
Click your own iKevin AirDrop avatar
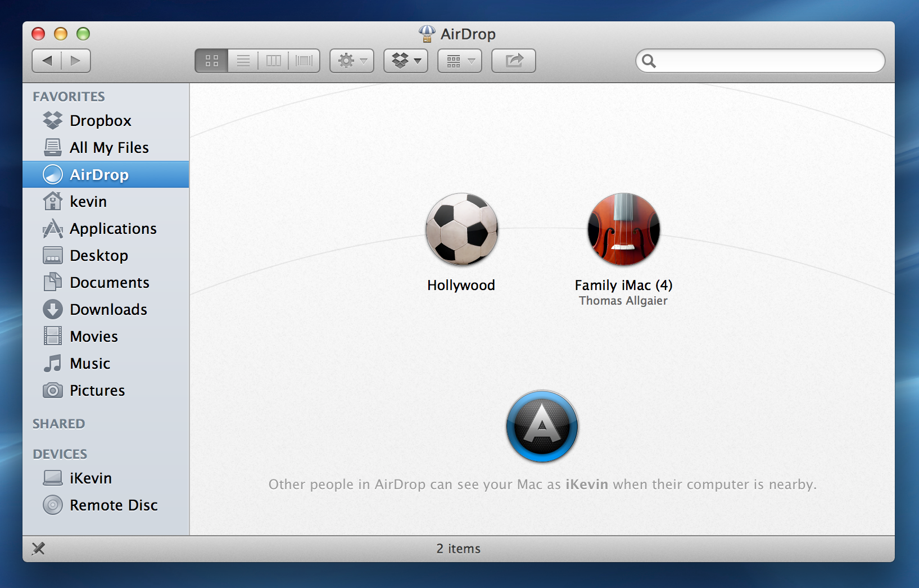tap(542, 426)
